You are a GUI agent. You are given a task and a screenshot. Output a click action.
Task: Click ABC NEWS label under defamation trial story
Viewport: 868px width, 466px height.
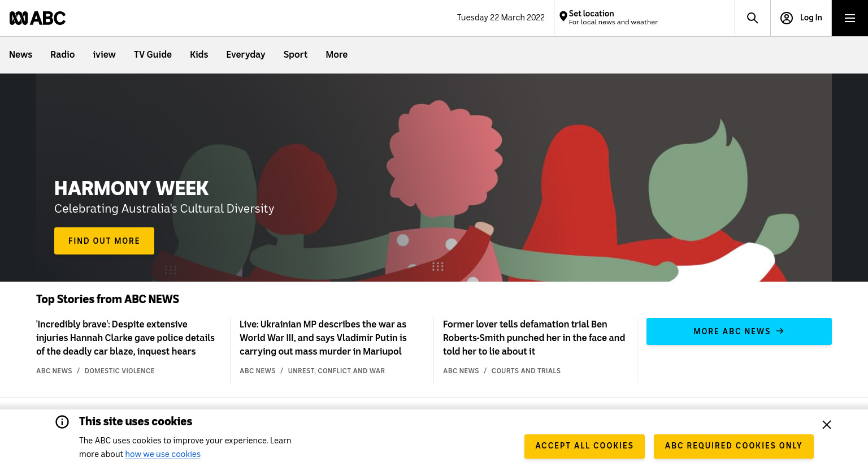(461, 371)
